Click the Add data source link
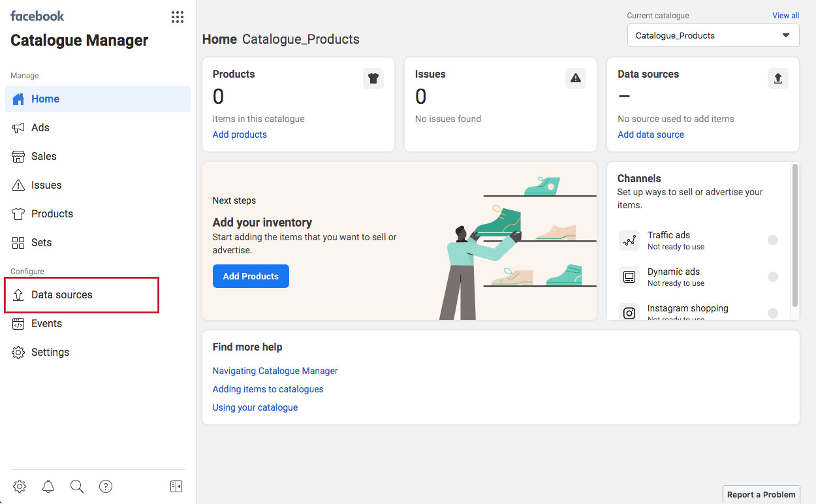Screen dimensions: 816x504 click(651, 134)
